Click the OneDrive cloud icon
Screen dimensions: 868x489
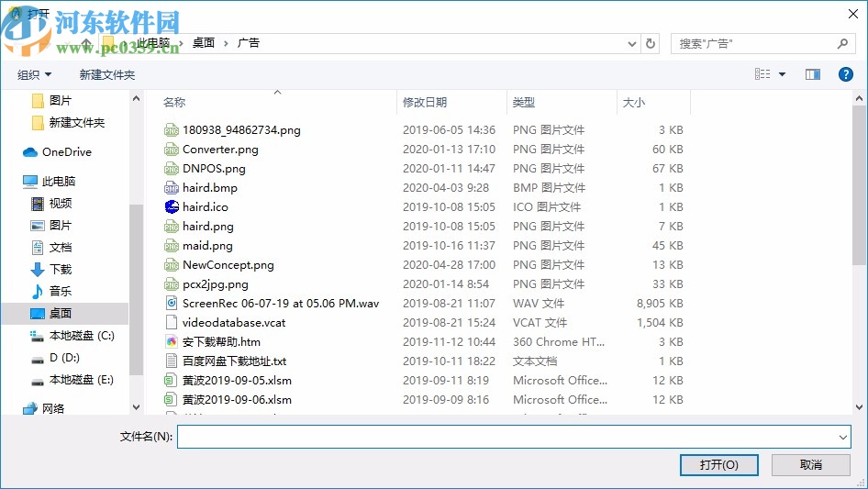(x=30, y=152)
